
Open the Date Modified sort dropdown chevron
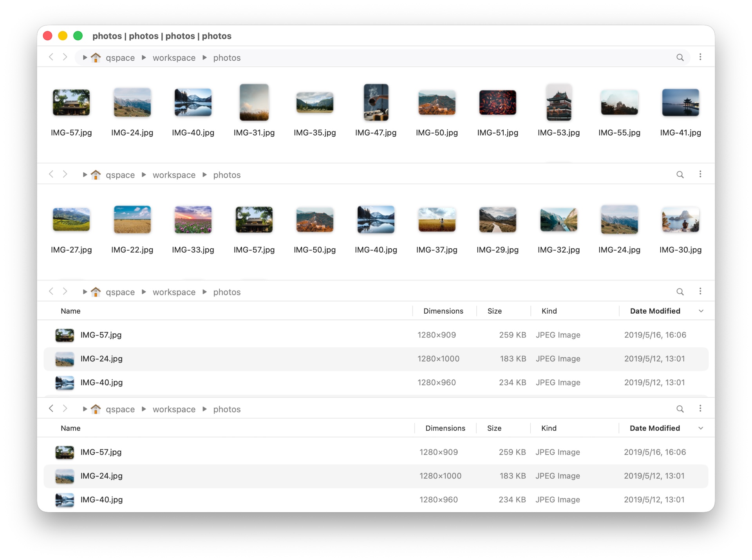coord(701,311)
